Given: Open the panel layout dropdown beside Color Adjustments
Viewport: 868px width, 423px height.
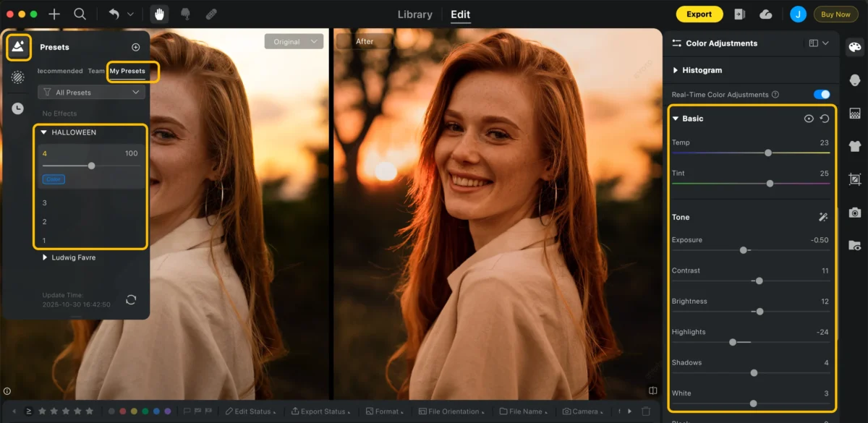Looking at the screenshot, I should 819,43.
